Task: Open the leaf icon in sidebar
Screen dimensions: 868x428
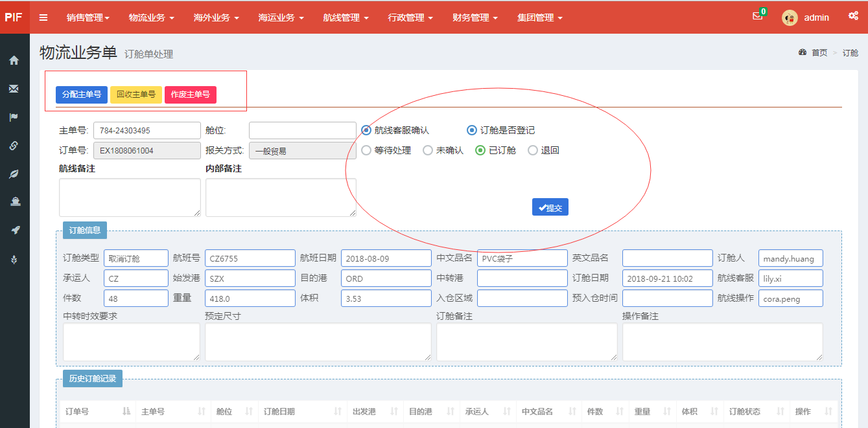Action: [x=14, y=174]
